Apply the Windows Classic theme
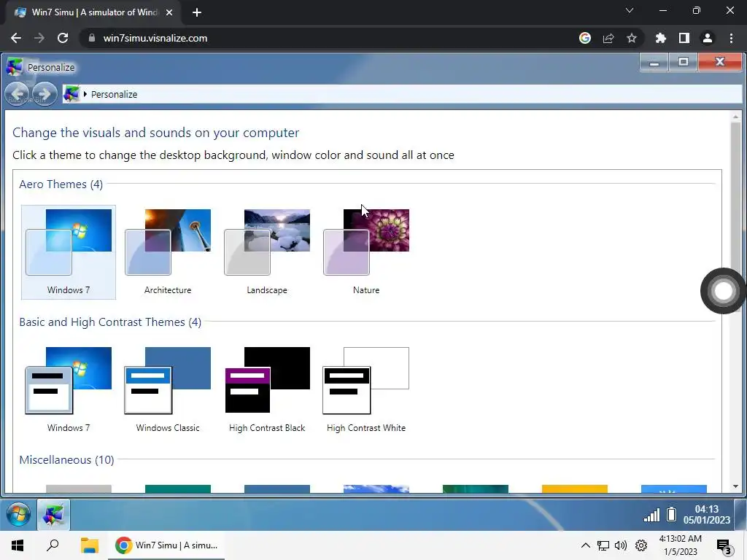Image resolution: width=747 pixels, height=560 pixels. (168, 390)
